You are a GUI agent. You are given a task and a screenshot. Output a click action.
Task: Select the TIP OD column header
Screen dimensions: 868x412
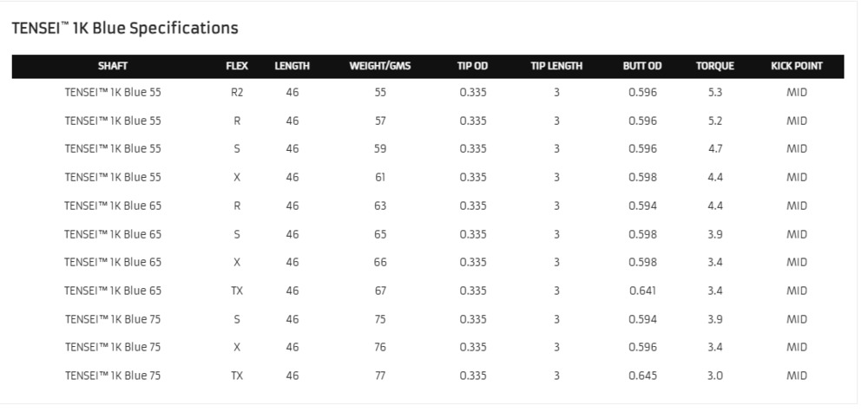473,66
